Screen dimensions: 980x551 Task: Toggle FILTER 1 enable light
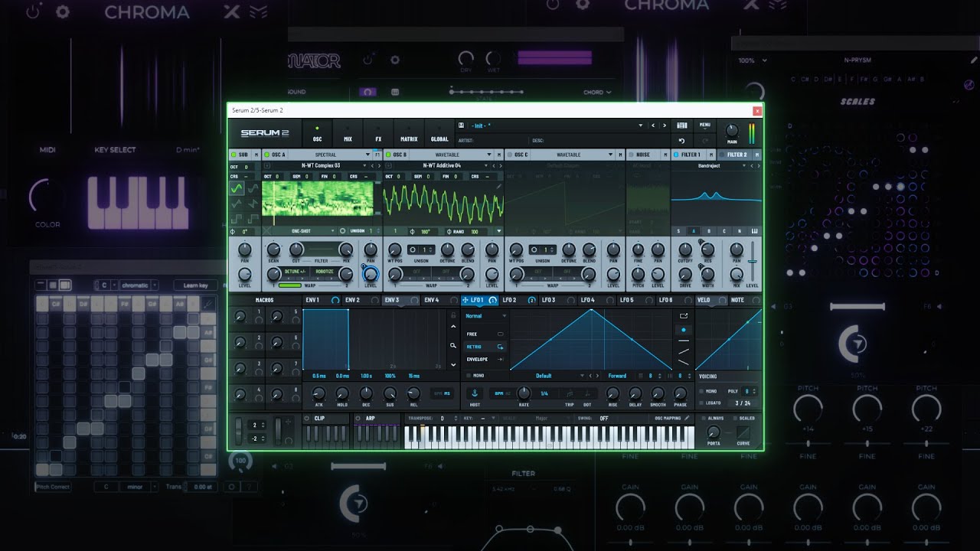point(676,155)
